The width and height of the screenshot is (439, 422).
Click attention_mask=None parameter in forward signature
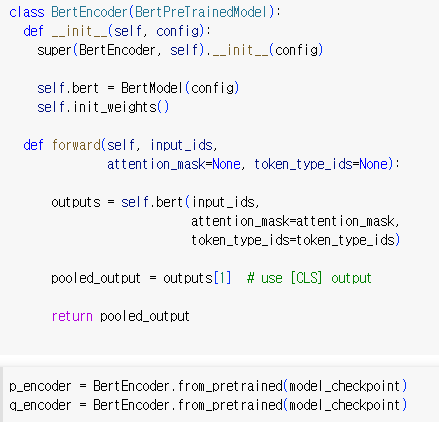[x=174, y=164]
